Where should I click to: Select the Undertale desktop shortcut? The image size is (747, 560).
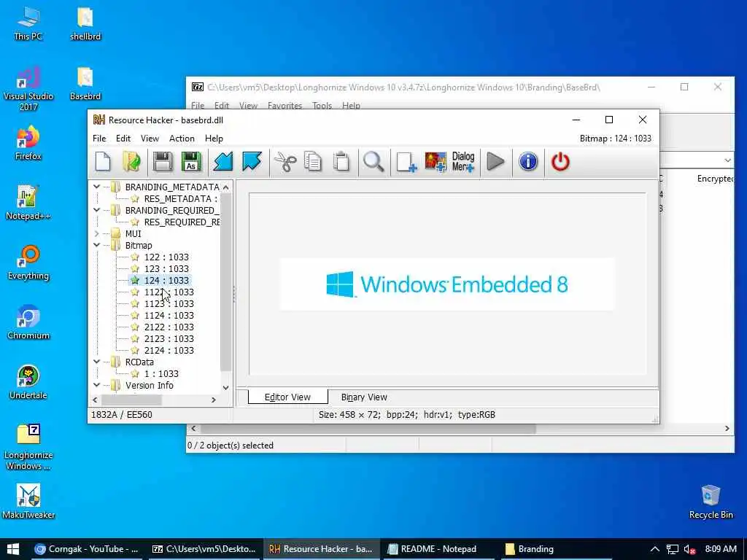point(28,382)
